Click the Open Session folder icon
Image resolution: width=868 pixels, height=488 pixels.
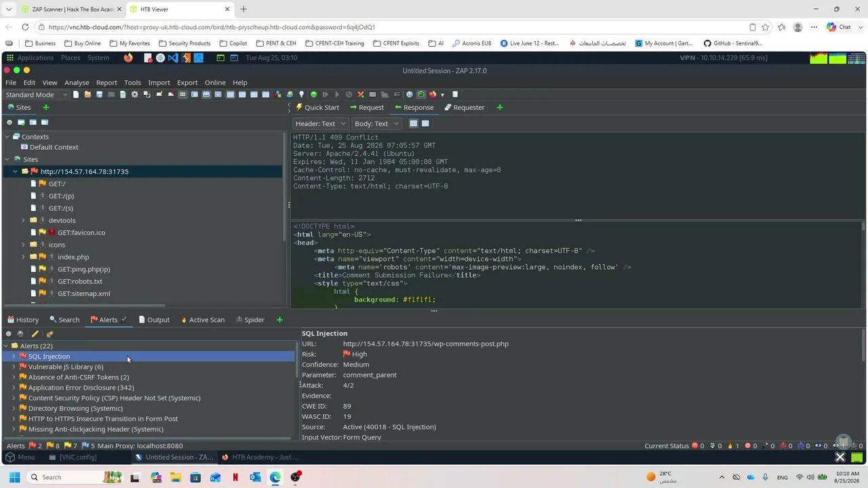[x=87, y=94]
